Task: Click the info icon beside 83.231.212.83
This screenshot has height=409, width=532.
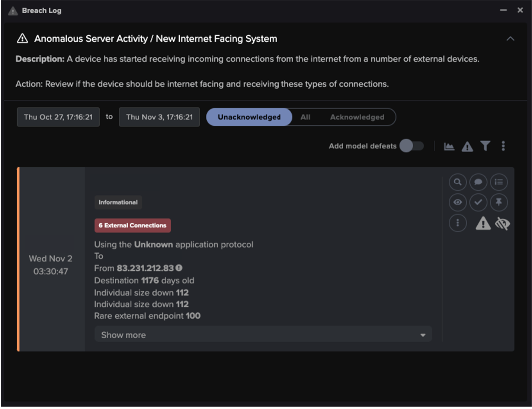Action: click(x=179, y=268)
